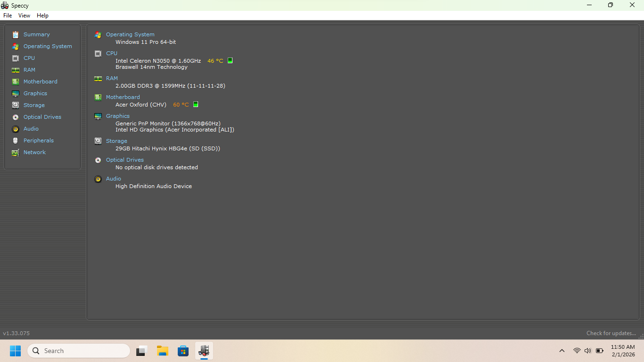
Task: Open the Storage section in sidebar
Action: tap(34, 105)
